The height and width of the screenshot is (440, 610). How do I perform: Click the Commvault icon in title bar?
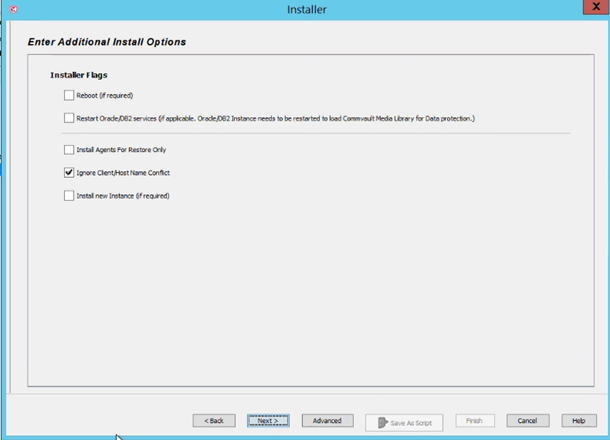coord(13,9)
